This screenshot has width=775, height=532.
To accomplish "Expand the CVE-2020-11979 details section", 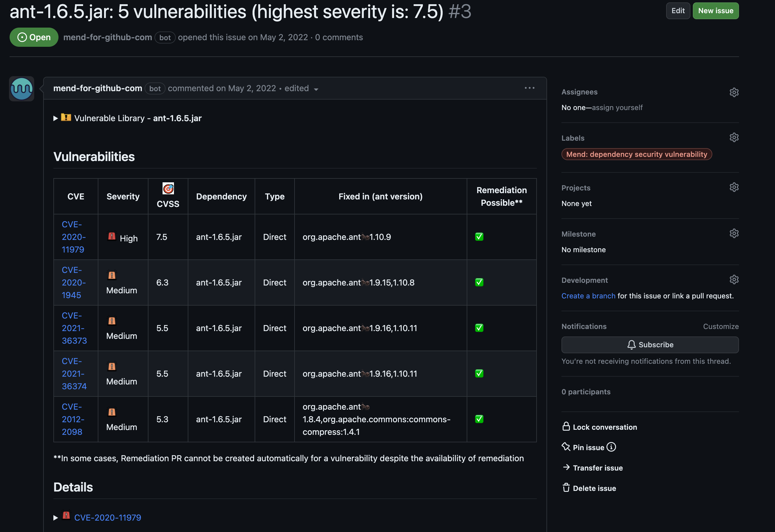I will point(56,518).
